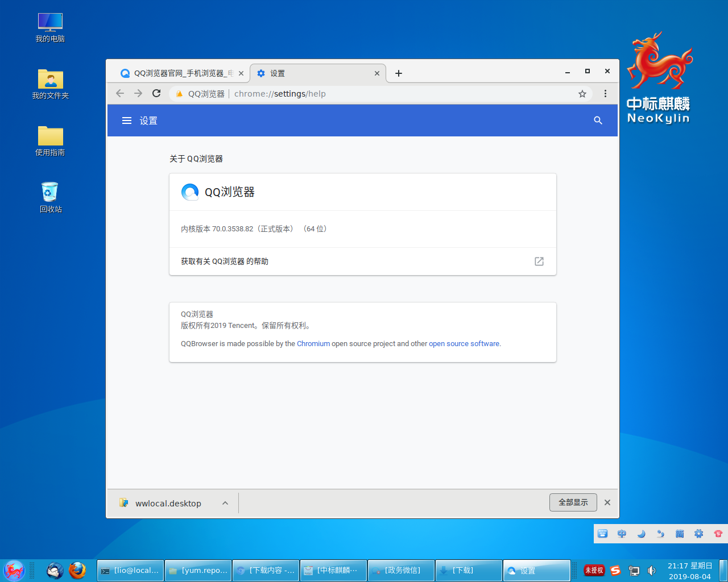Open the Chromium link

click(313, 343)
